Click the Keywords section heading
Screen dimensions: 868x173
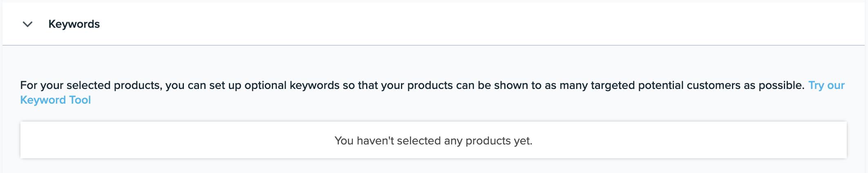pos(74,24)
